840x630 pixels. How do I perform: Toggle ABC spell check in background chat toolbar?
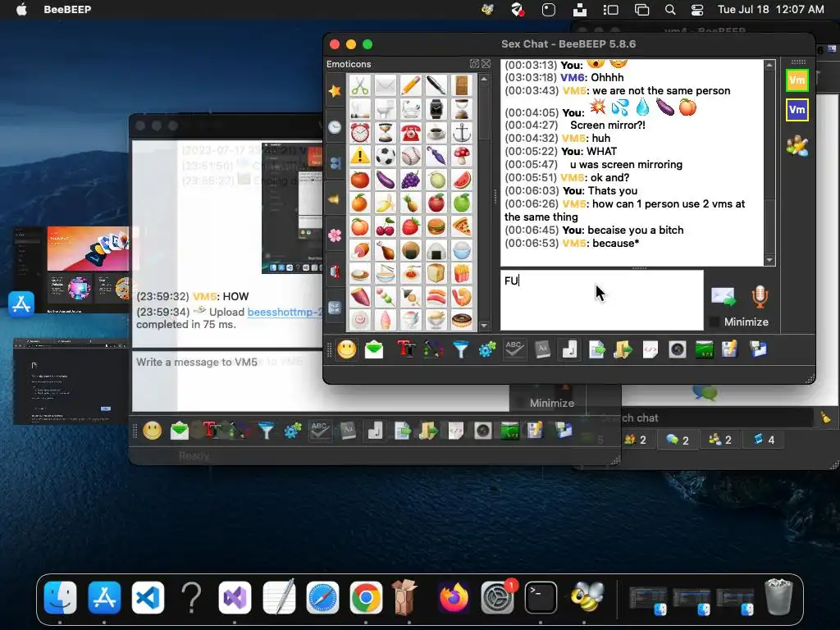pyautogui.click(x=320, y=430)
